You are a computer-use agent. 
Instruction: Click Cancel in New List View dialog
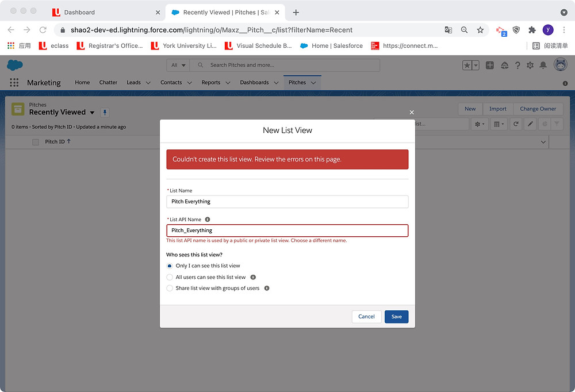(366, 317)
